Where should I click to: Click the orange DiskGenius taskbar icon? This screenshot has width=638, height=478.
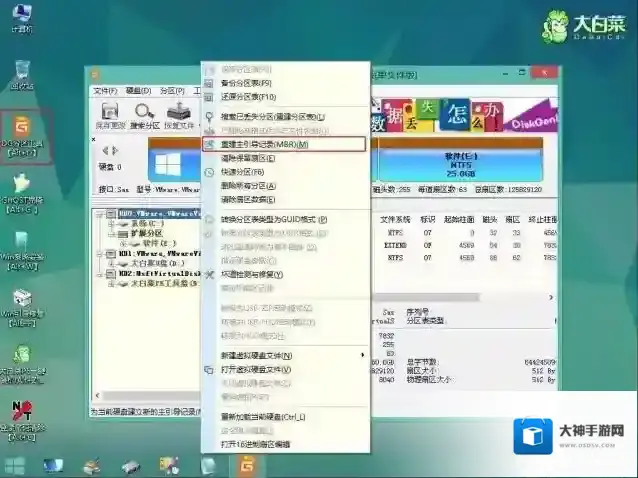pyautogui.click(x=246, y=465)
